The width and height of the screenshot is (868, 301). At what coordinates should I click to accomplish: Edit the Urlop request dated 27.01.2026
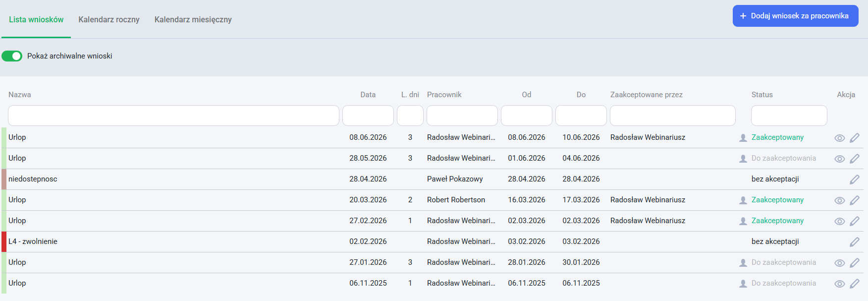(855, 263)
